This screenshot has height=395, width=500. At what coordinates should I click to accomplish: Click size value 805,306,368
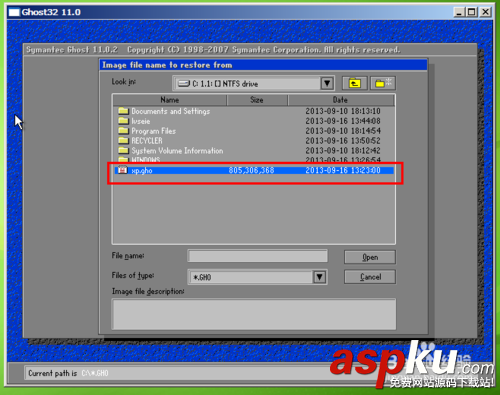251,170
